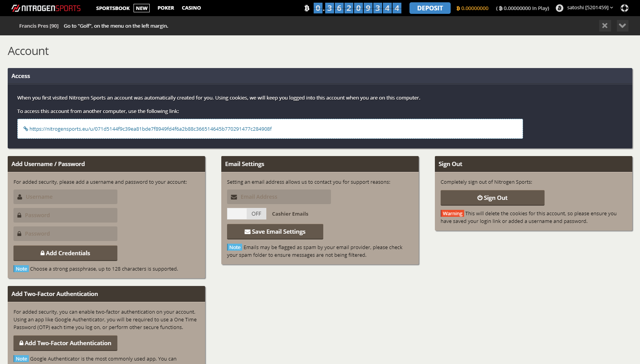Click the Email Address field
The height and width of the screenshot is (364, 640).
[x=279, y=197]
